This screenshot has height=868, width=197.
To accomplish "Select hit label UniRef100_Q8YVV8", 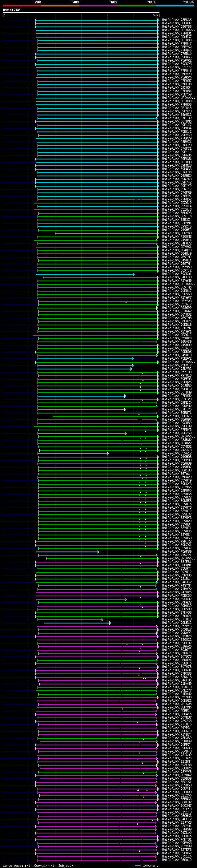I will pos(176,772).
